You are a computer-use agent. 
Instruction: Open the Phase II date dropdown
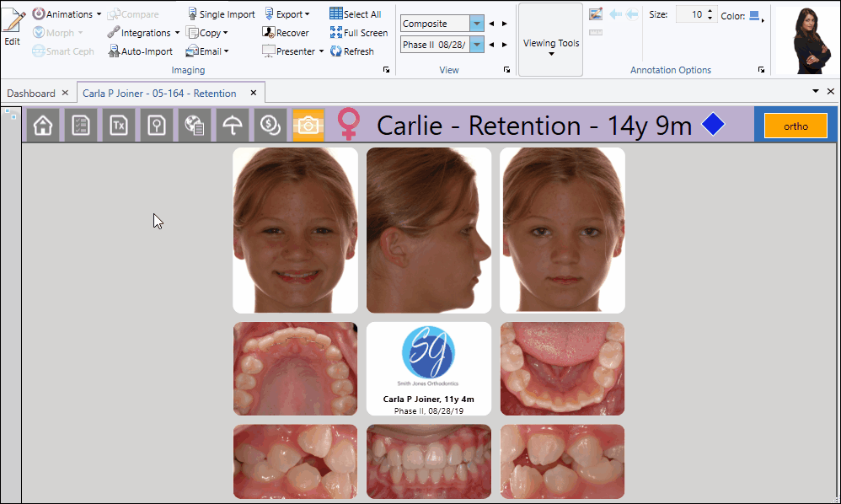[477, 45]
